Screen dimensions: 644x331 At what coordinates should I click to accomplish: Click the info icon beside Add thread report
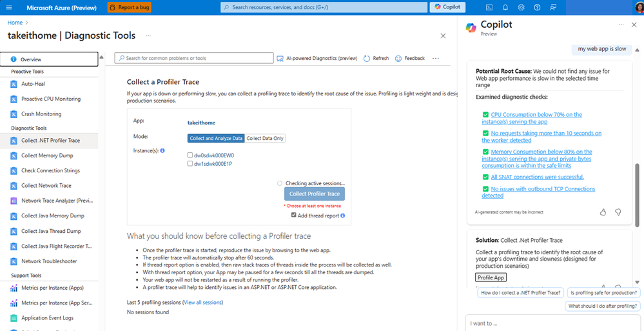tap(342, 216)
